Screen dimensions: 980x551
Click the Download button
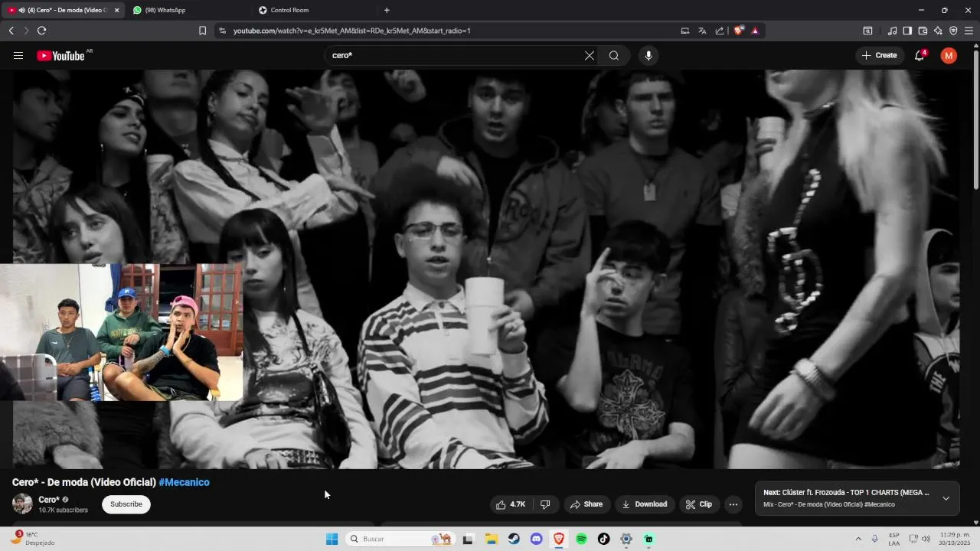645,504
